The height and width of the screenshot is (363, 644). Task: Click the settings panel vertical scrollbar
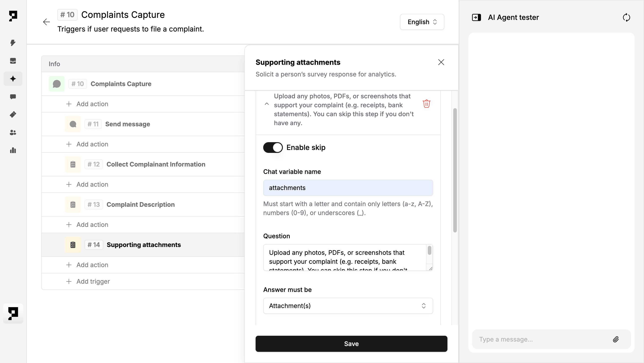coord(455,170)
